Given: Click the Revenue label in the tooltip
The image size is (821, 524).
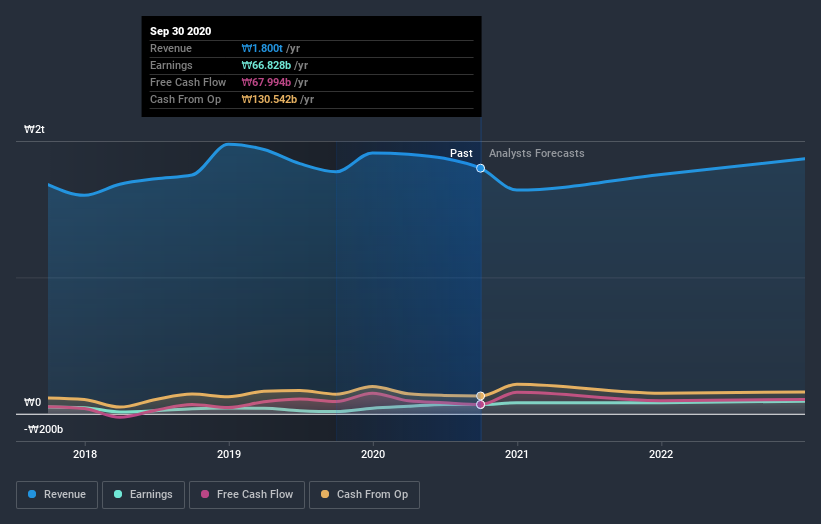Looking at the screenshot, I should (171, 48).
